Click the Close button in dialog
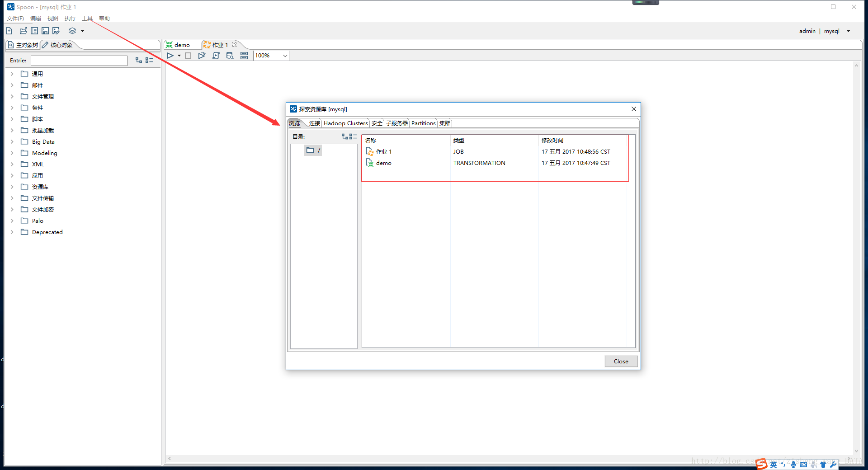 coord(621,361)
